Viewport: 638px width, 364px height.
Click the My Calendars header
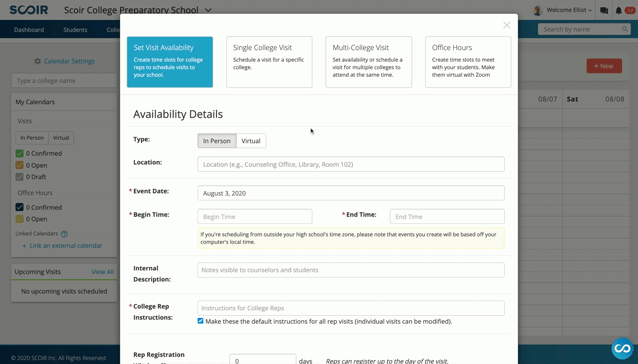pyautogui.click(x=64, y=102)
